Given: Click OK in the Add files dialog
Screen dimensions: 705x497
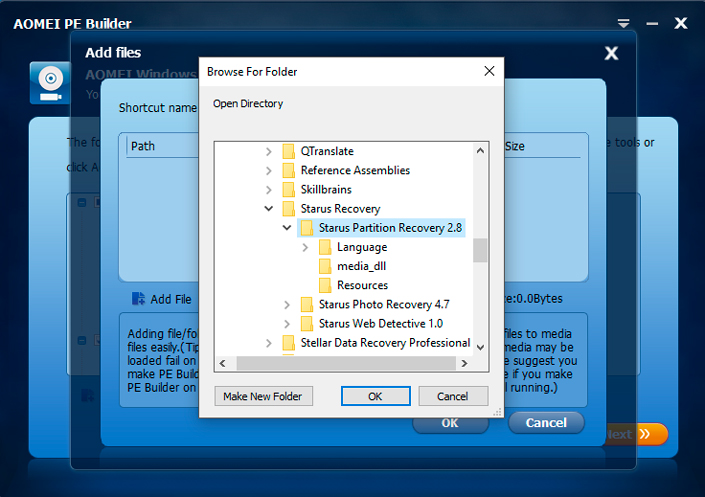Looking at the screenshot, I should (x=450, y=425).
